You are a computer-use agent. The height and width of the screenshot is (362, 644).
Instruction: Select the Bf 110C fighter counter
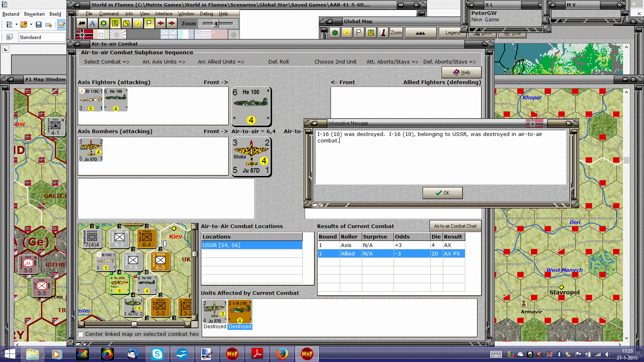coord(91,100)
